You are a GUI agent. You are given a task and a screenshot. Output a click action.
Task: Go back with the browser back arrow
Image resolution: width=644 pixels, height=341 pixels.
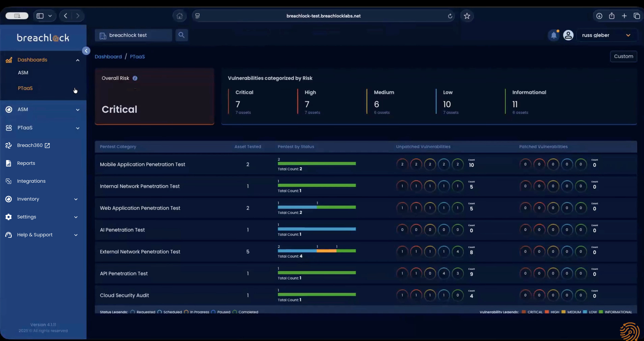[x=66, y=16]
